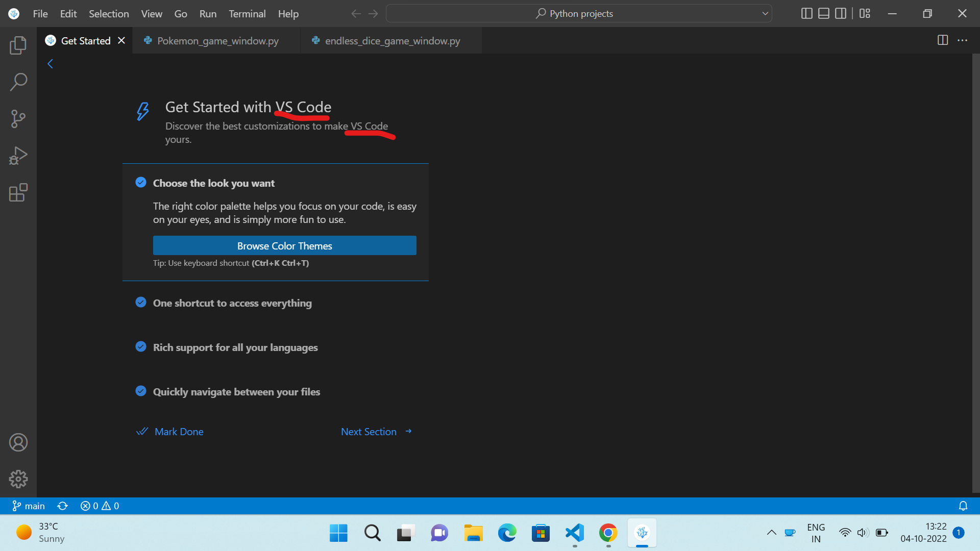Open the Help menu

coord(288,14)
